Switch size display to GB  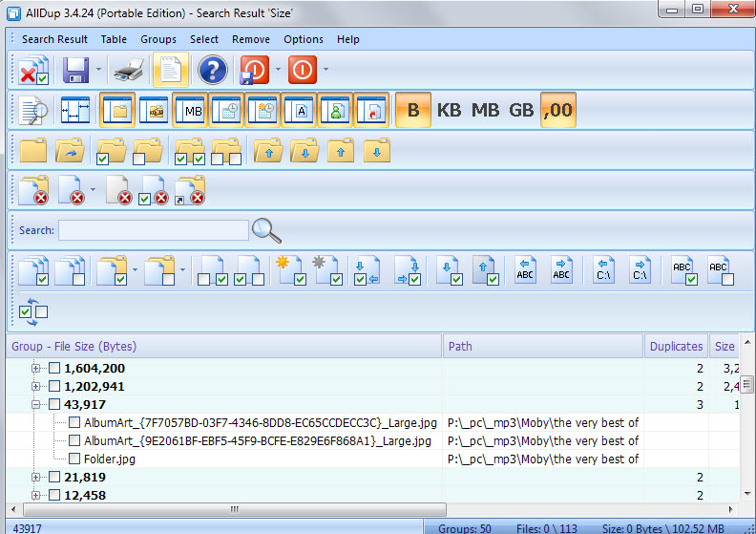(521, 110)
